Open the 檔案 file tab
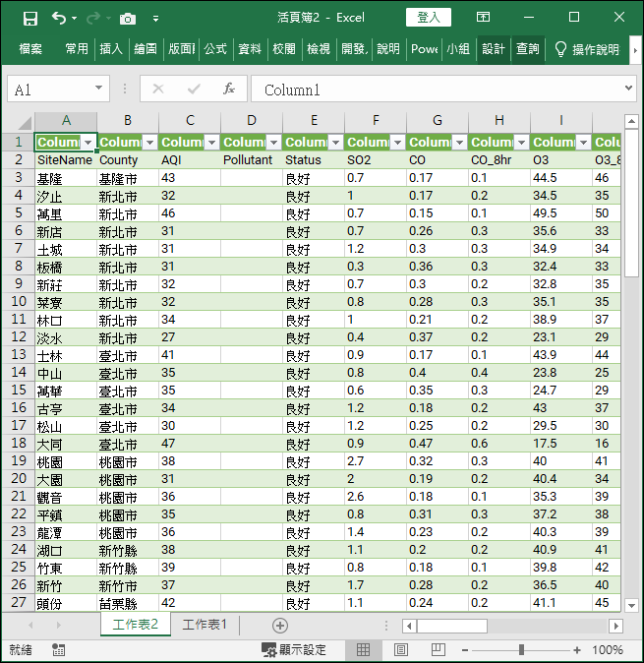 [x=30, y=49]
